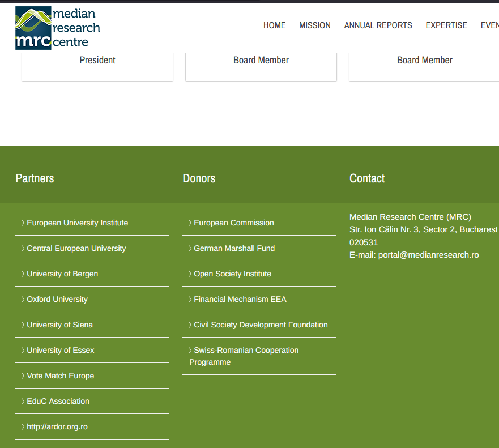Click the portal@medianresearch.ro email address

click(x=428, y=255)
